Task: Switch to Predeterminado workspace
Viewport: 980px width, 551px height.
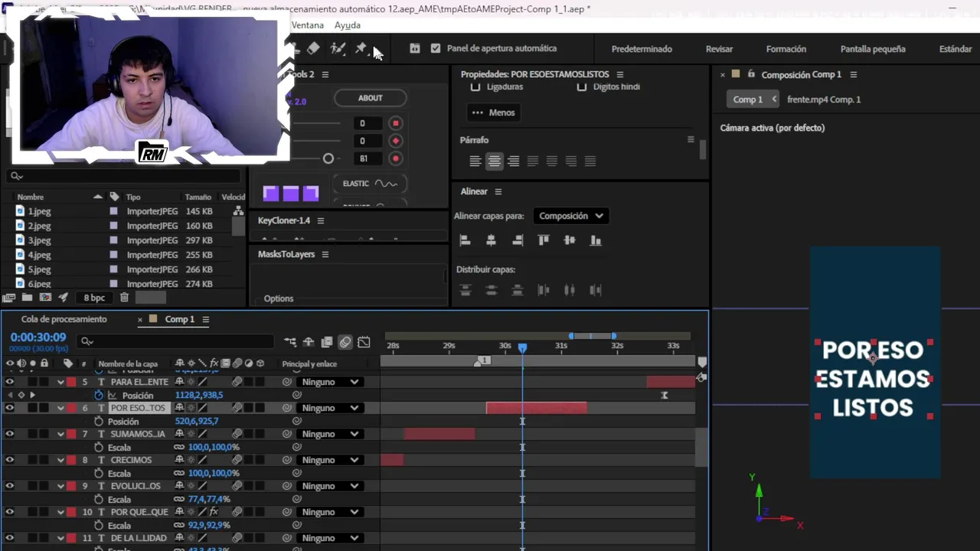Action: pyautogui.click(x=642, y=49)
